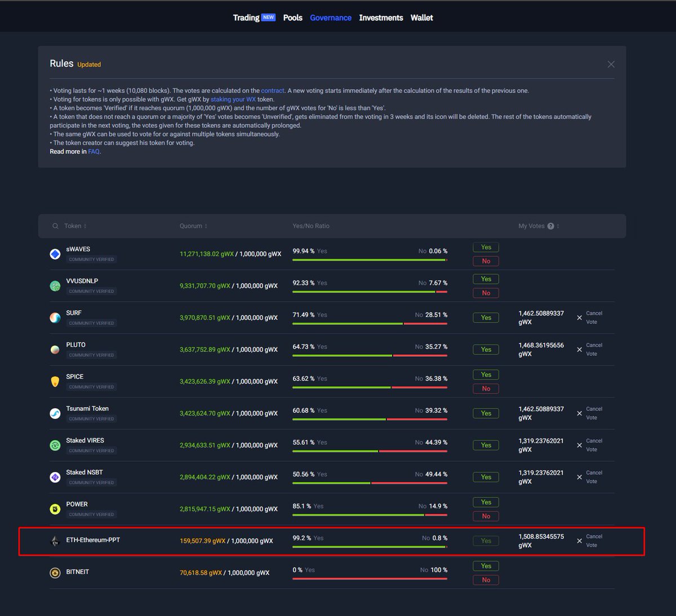Click the Yes/No Ratio column header
The height and width of the screenshot is (616, 676).
(x=311, y=226)
